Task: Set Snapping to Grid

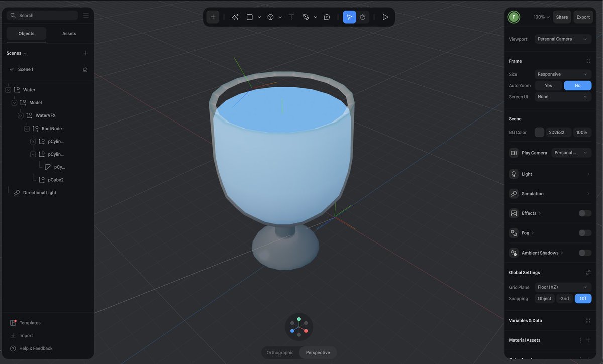Action: click(x=565, y=299)
